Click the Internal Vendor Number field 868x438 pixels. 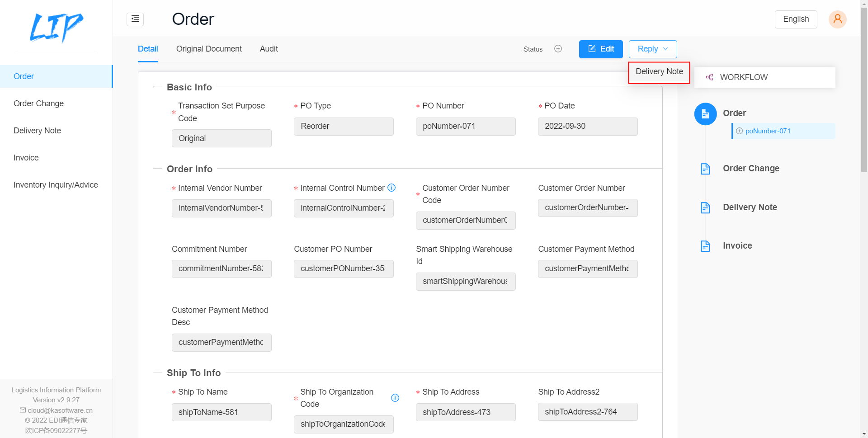click(222, 208)
